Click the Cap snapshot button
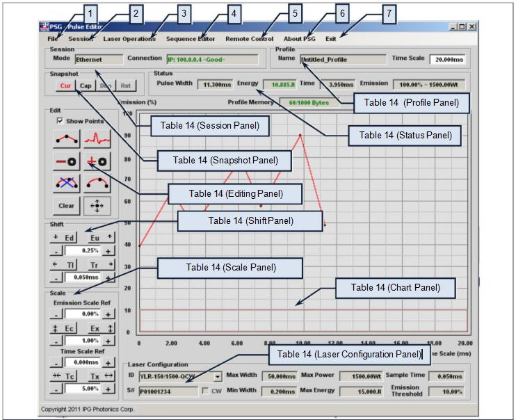This screenshot has width=516, height=420. coord(86,86)
